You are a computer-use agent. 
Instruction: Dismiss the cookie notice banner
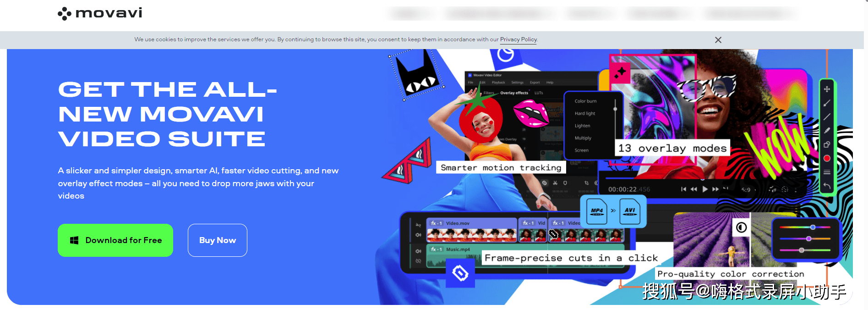[718, 40]
